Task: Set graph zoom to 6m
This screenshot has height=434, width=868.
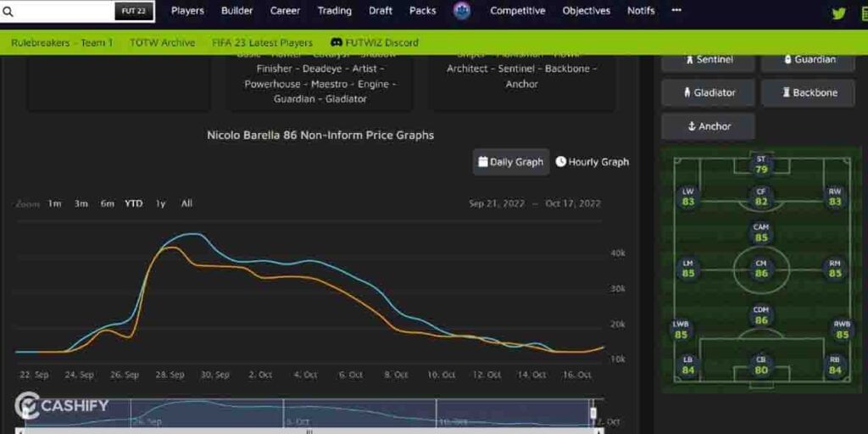Action: point(108,203)
